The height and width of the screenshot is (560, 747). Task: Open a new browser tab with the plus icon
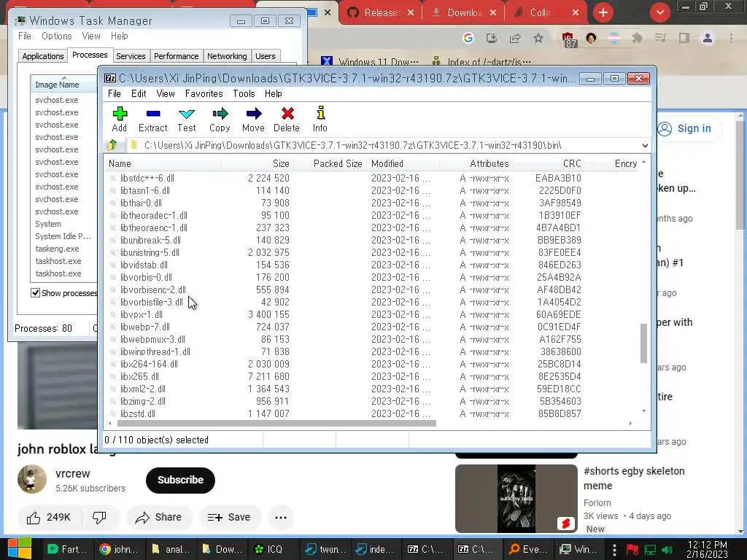coord(603,12)
